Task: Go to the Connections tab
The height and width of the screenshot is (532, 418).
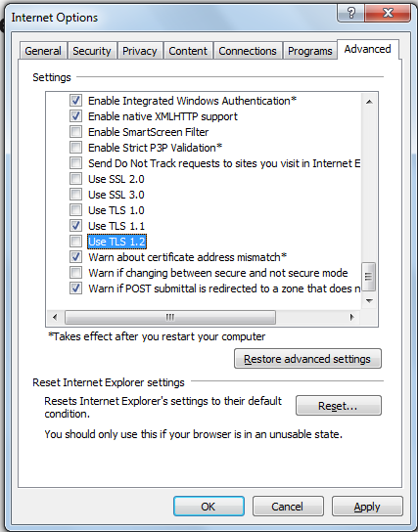Action: click(x=248, y=51)
